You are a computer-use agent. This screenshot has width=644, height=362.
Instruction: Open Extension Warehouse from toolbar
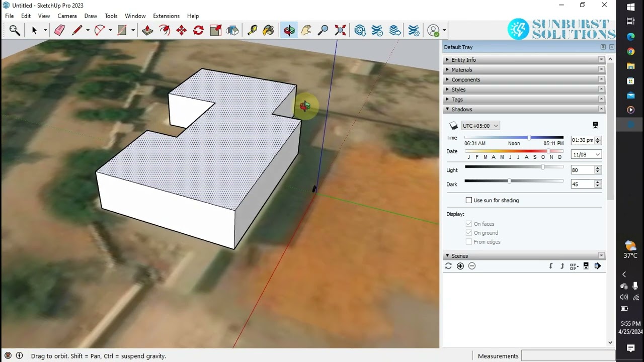click(x=377, y=31)
